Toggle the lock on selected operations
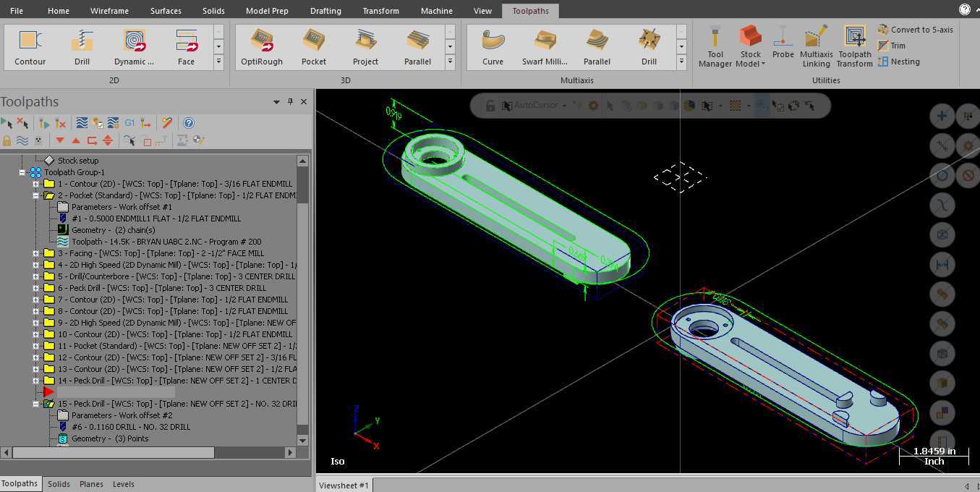 tap(7, 140)
